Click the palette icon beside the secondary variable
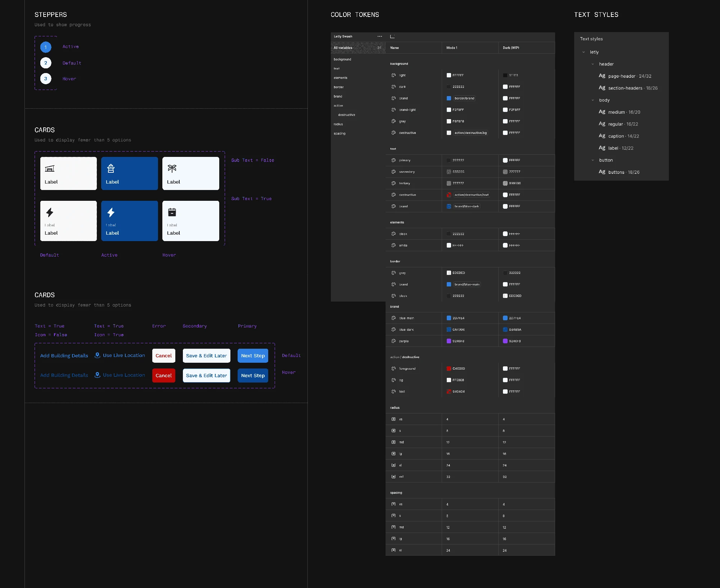Screen dimensions: 720x588 point(393,172)
